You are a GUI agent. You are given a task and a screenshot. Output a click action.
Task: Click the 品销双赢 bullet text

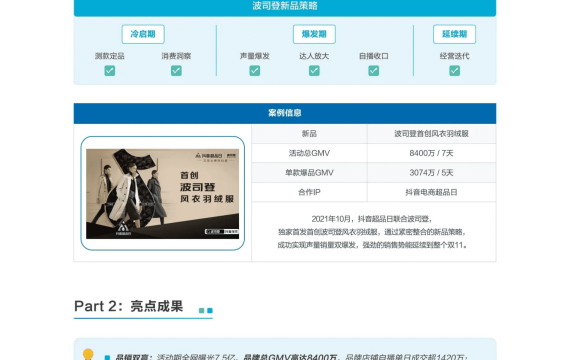pyautogui.click(x=291, y=357)
